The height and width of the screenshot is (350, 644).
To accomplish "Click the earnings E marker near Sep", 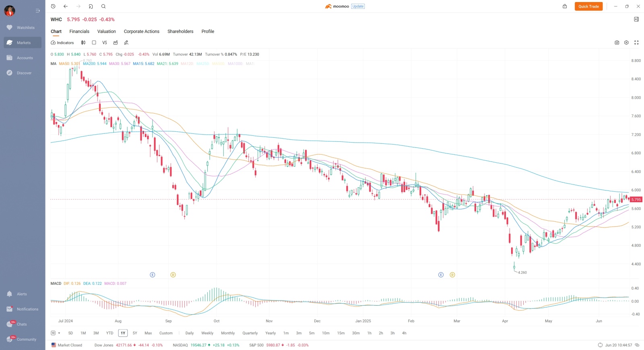I will [153, 275].
